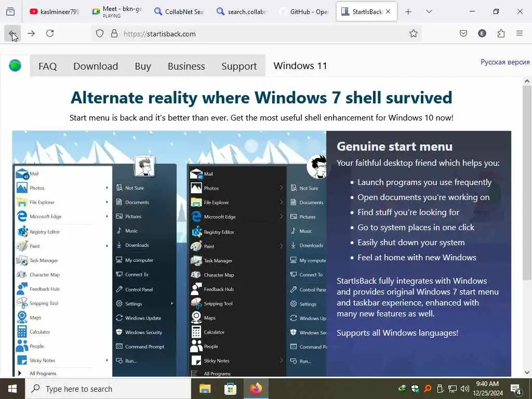Click Calculator icon in light start menu
The image size is (532, 399).
click(22, 331)
